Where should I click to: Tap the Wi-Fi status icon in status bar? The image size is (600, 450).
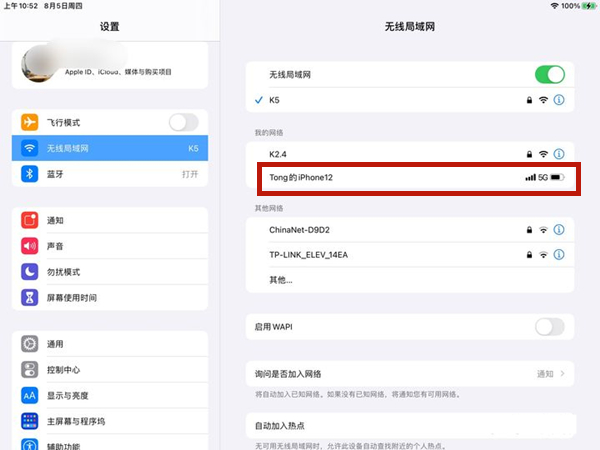coord(554,6)
